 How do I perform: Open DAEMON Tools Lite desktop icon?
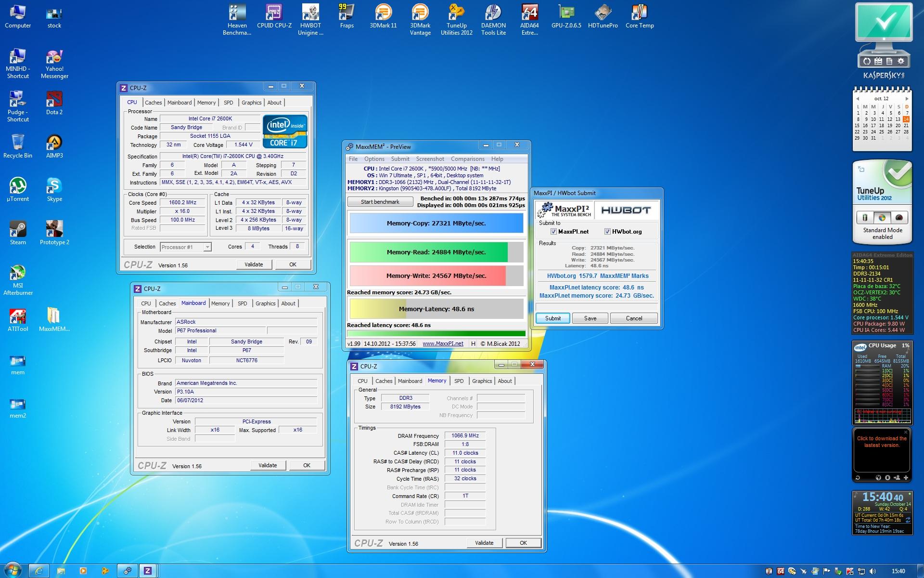coord(493,19)
